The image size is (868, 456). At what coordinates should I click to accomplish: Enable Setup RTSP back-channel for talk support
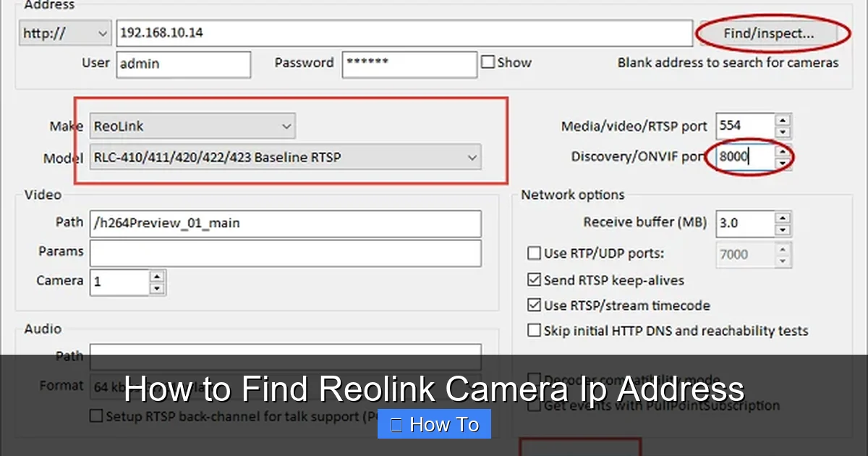click(95, 417)
